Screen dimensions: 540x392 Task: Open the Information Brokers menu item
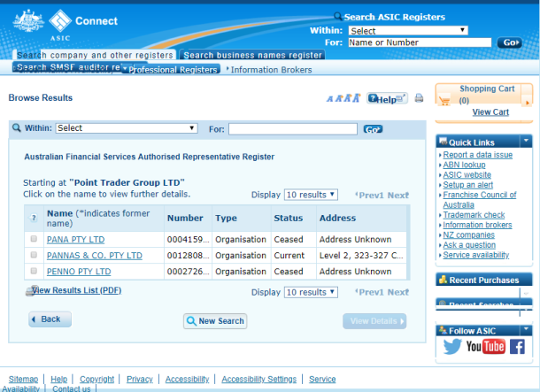[x=271, y=70]
